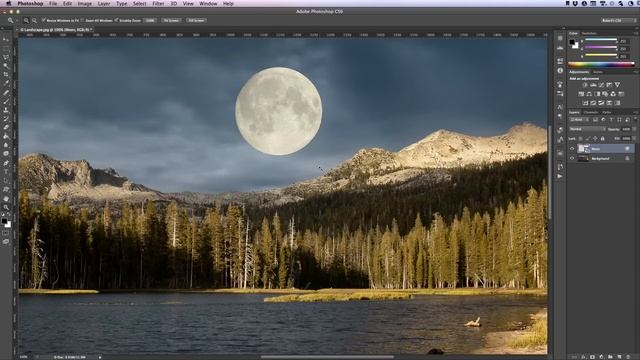
Task: Open the layer blend mode dropdown
Action: click(x=587, y=129)
